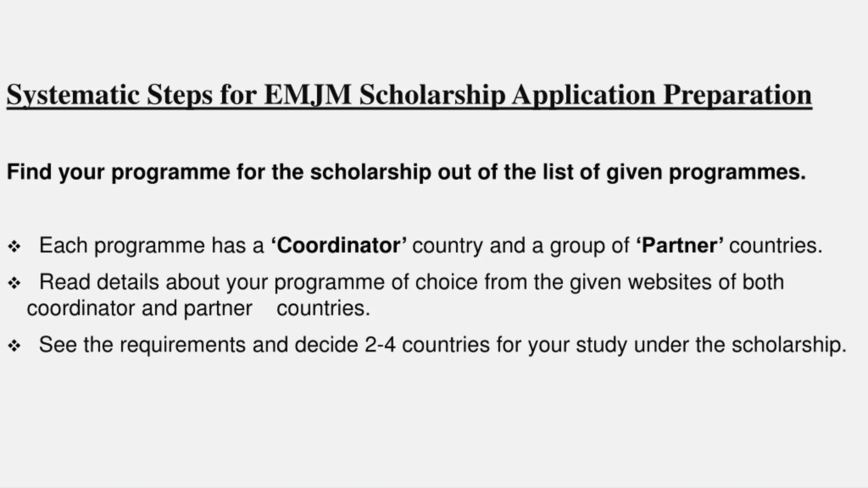This screenshot has height=488, width=868.
Task: Select the bold word 'Partner'
Action: (679, 245)
